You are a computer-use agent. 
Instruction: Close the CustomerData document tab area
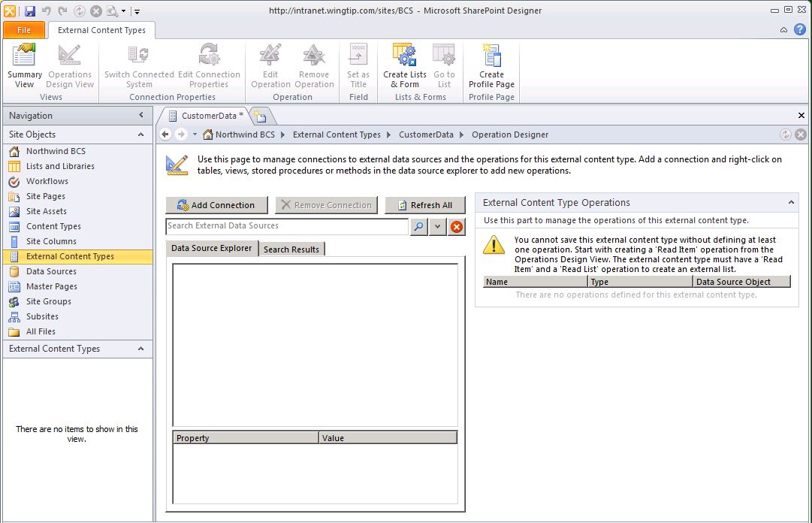tap(801, 116)
